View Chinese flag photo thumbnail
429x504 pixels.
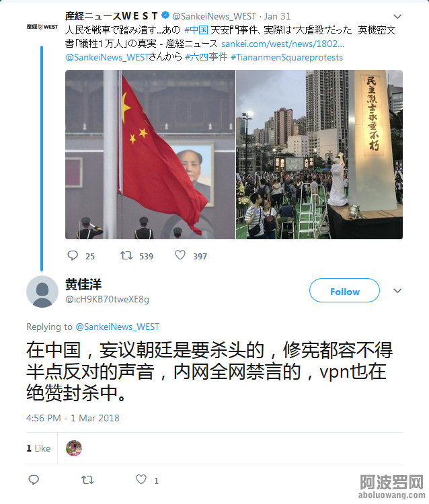(x=150, y=155)
